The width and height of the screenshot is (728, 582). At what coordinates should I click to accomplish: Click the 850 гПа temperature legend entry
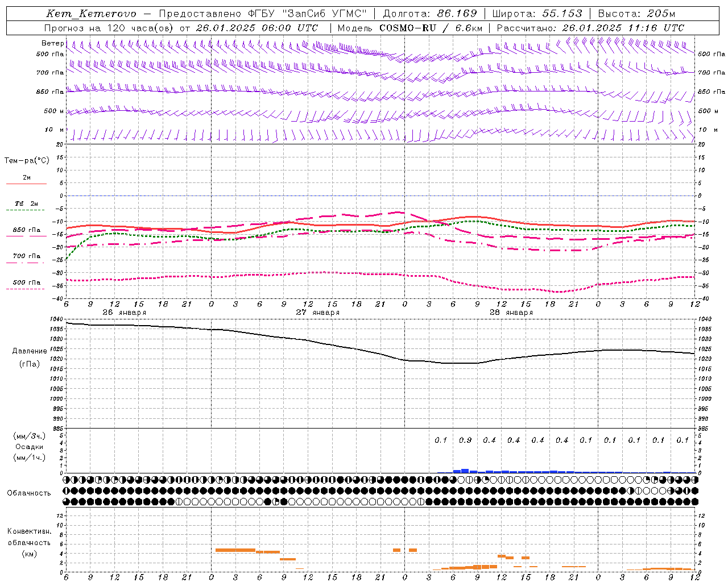27,230
